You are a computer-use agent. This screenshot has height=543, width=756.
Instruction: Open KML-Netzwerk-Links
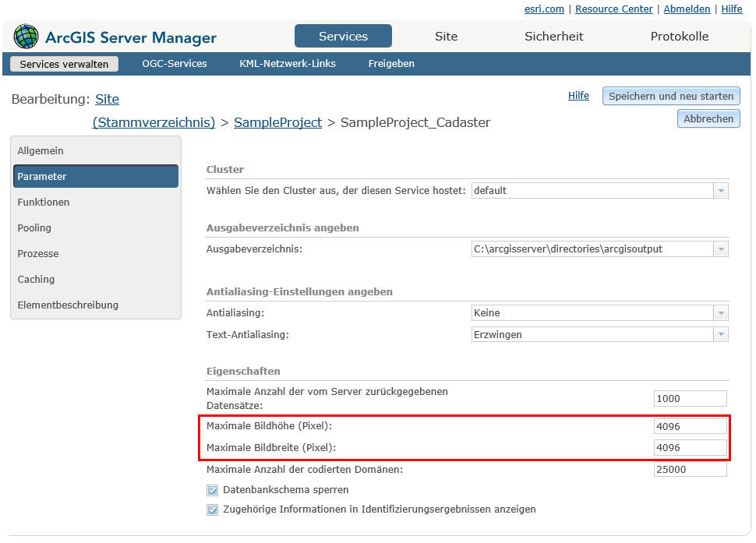(288, 64)
